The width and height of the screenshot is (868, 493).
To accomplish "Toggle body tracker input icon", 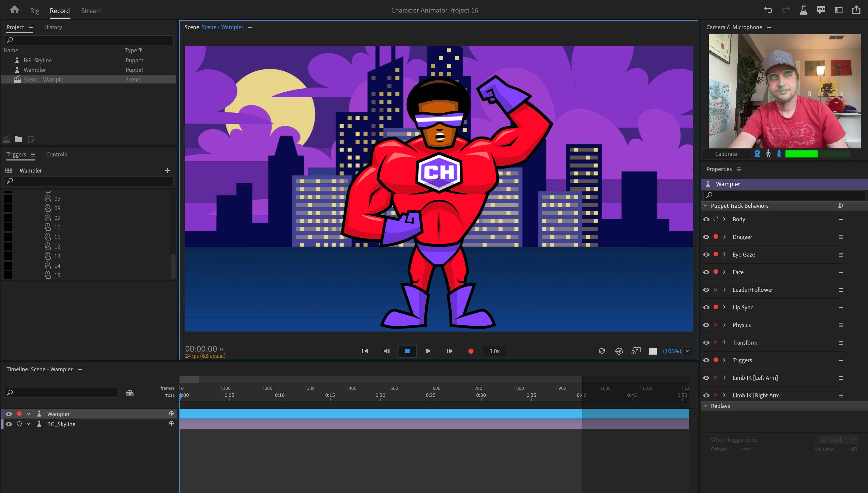I will pyautogui.click(x=768, y=154).
